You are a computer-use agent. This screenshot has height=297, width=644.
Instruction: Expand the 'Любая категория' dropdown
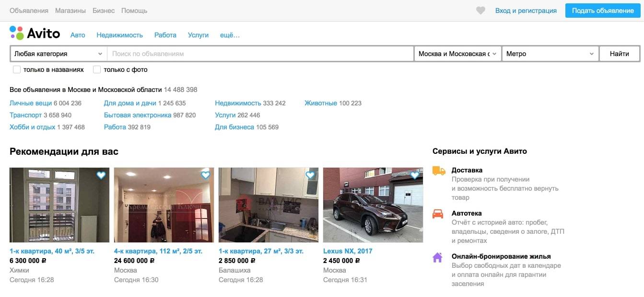(x=59, y=54)
